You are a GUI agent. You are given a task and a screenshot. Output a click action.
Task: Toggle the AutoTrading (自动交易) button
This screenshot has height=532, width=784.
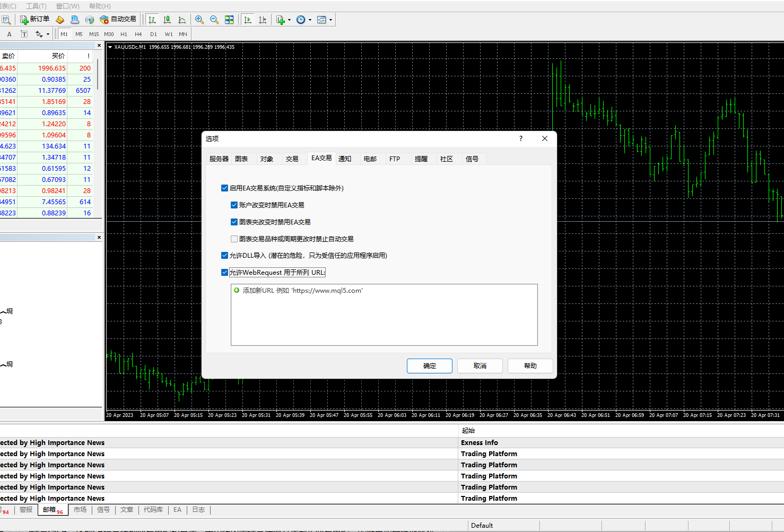click(x=118, y=20)
